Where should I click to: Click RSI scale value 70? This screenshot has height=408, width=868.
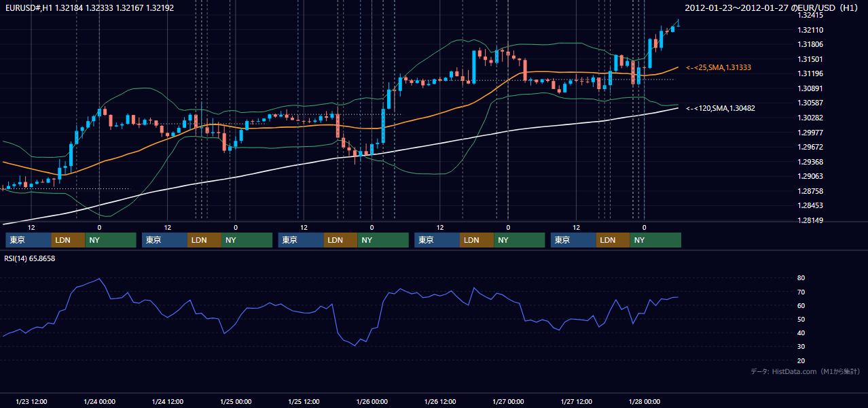(x=801, y=292)
